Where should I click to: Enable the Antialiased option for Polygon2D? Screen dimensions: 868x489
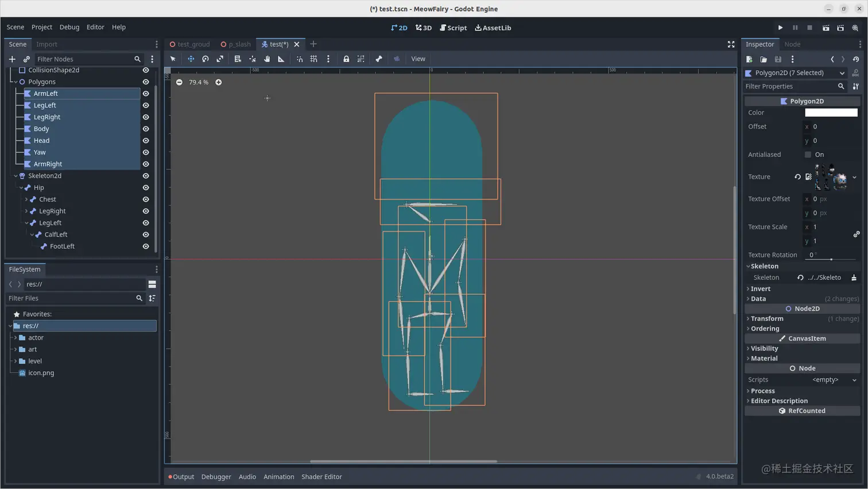click(808, 154)
